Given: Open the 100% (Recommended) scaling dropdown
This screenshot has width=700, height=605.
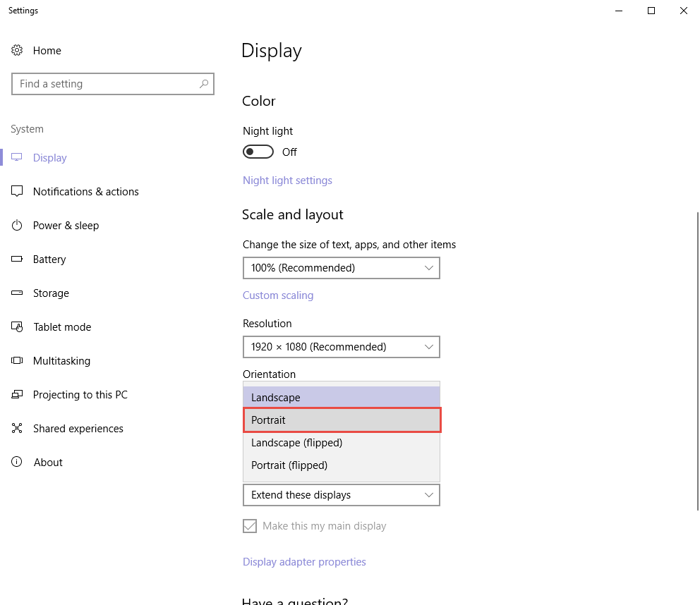Looking at the screenshot, I should tap(342, 268).
